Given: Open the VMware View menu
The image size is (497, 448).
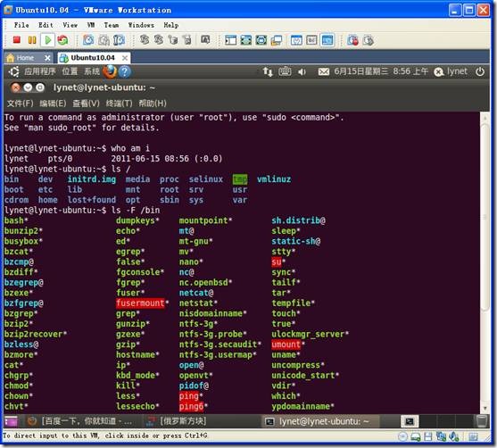Looking at the screenshot, I should tap(70, 25).
